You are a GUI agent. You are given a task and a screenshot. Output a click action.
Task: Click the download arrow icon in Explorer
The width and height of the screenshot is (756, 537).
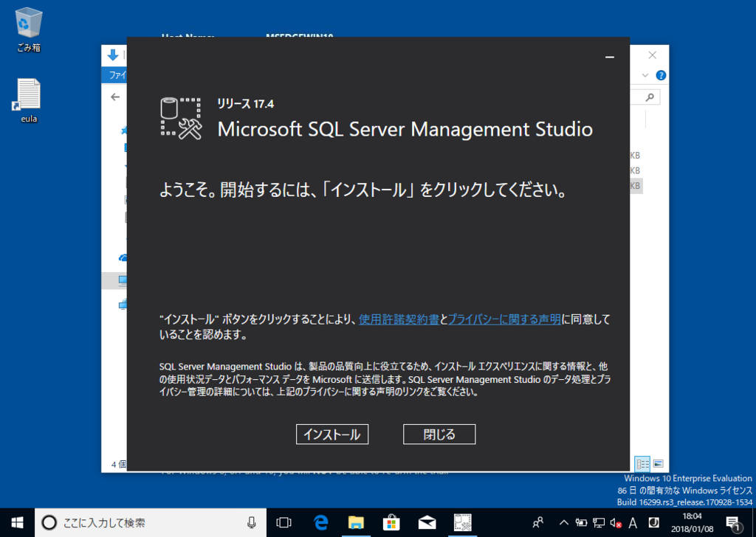[113, 55]
